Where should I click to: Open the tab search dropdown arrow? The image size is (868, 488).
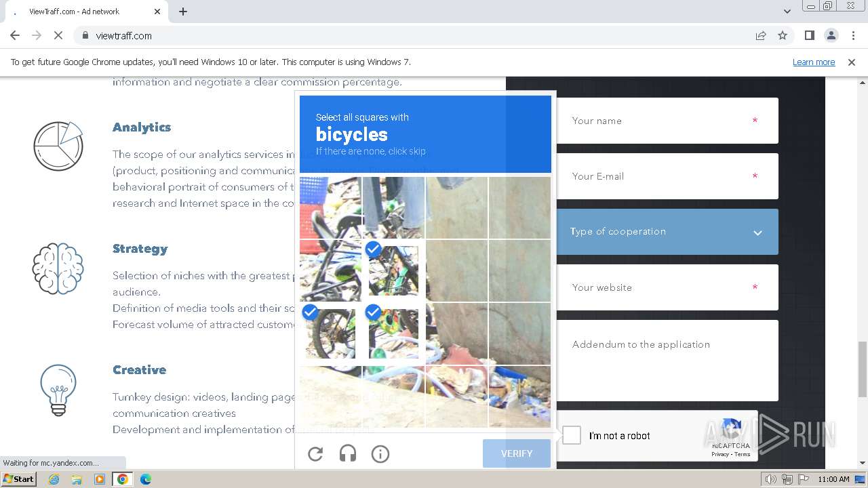tap(787, 12)
